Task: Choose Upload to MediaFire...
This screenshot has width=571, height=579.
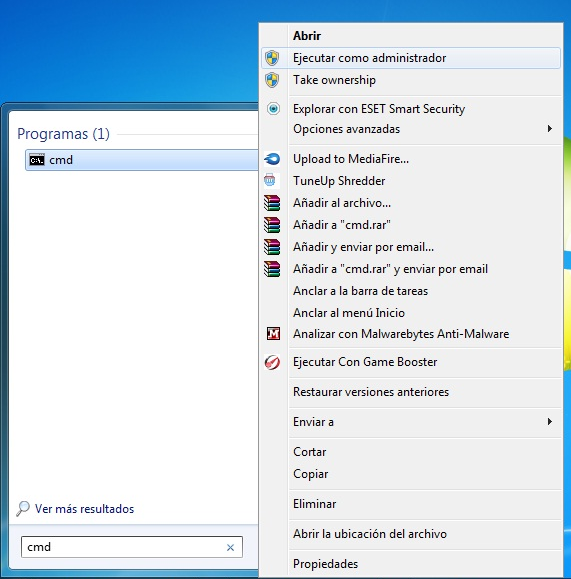Action: [411, 159]
